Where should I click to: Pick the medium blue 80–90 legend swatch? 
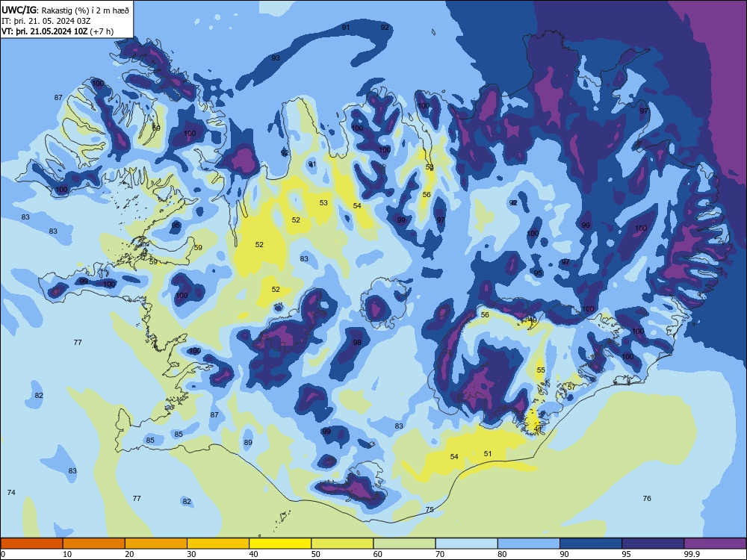[529, 544]
